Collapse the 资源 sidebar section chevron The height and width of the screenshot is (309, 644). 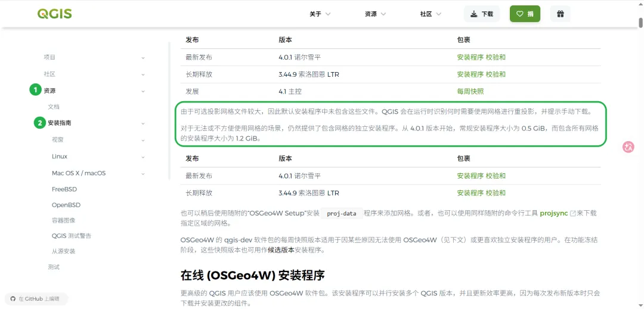(x=143, y=91)
